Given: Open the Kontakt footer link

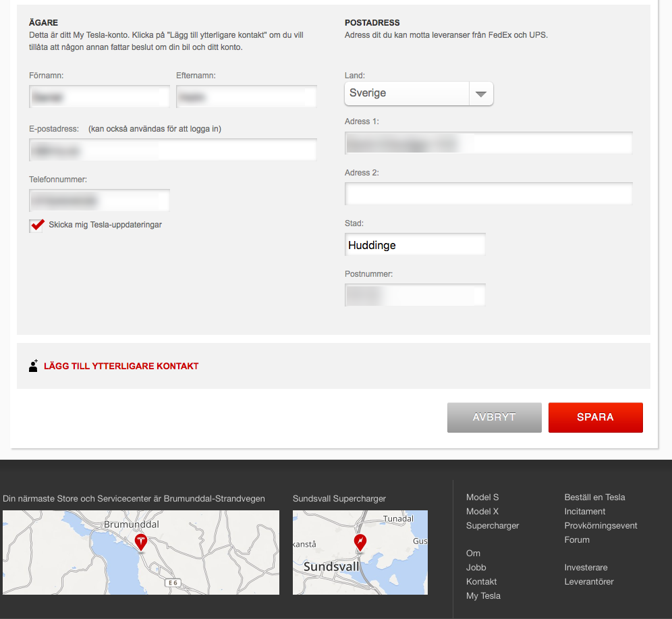Looking at the screenshot, I should coord(481,582).
